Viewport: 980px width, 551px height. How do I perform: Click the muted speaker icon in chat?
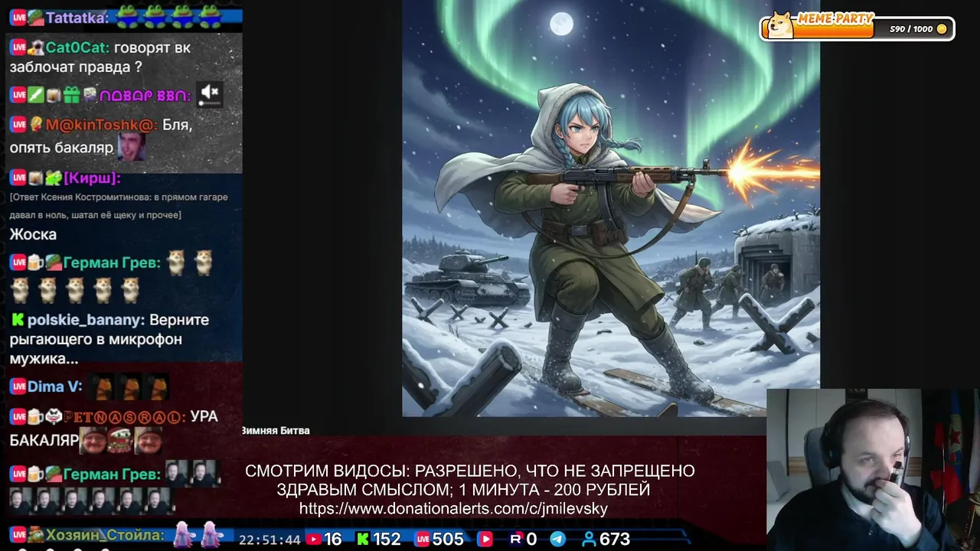[x=210, y=94]
